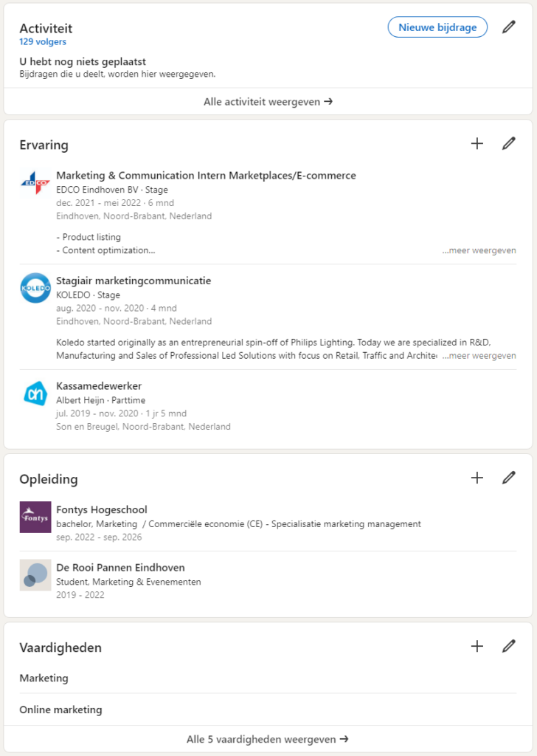Image resolution: width=537 pixels, height=756 pixels.
Task: Click the Fontys Hogeschool logo
Action: click(35, 517)
